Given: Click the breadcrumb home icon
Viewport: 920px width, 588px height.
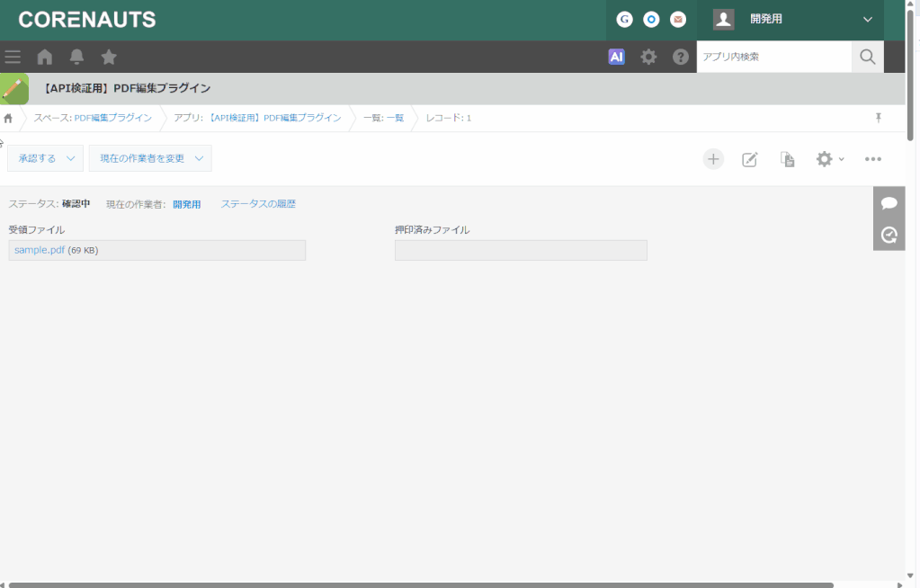Looking at the screenshot, I should click(x=8, y=118).
